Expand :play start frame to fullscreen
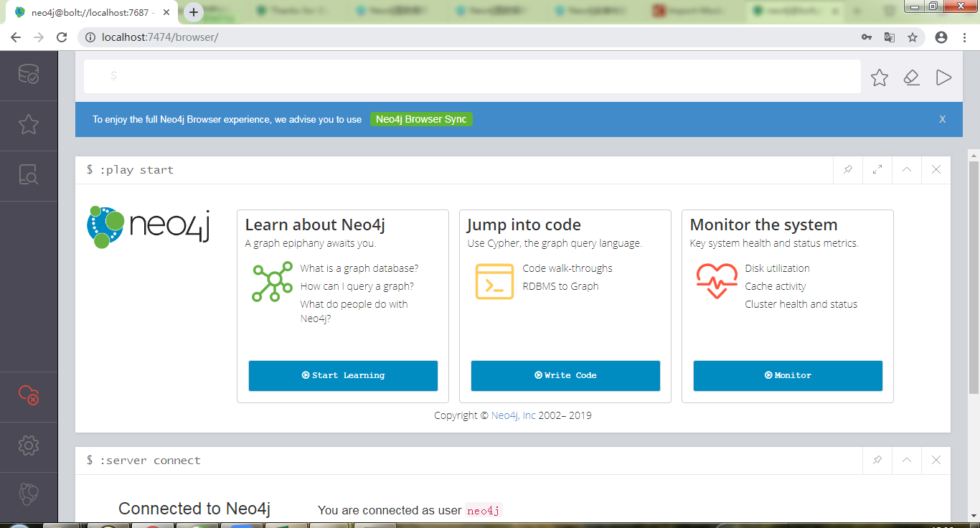The width and height of the screenshot is (980, 528). (877, 170)
